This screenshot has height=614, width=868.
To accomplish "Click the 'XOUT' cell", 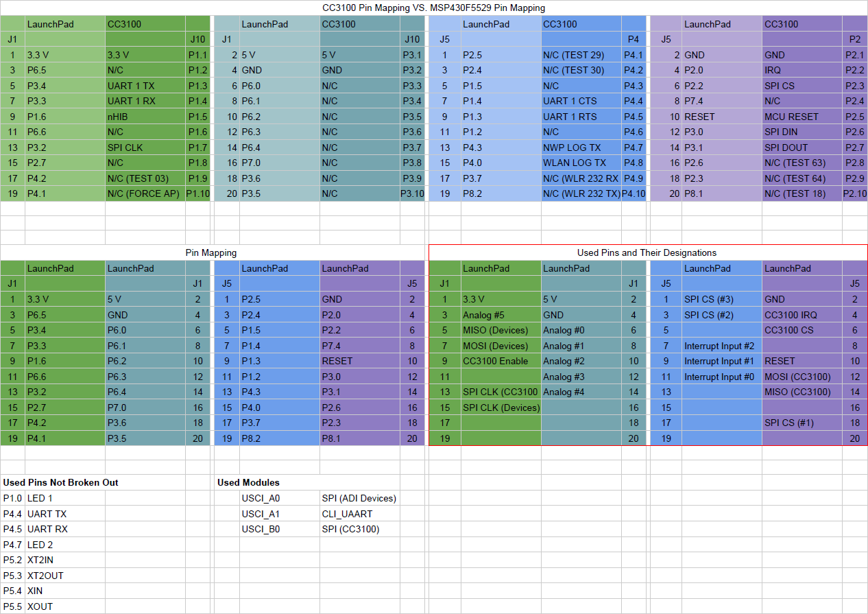I will (x=65, y=606).
